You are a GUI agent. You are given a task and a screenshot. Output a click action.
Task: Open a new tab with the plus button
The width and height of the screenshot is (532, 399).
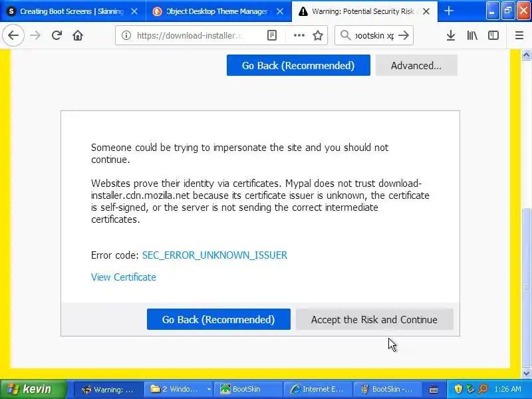pyautogui.click(x=449, y=11)
